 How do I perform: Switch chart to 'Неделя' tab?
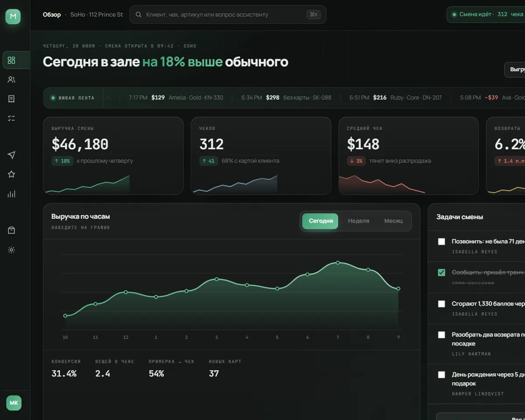point(358,221)
